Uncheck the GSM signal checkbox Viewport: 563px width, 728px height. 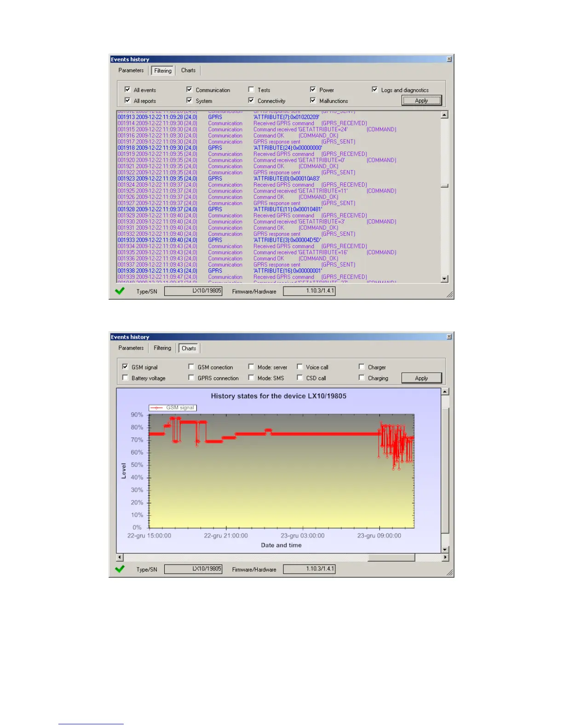(125, 367)
